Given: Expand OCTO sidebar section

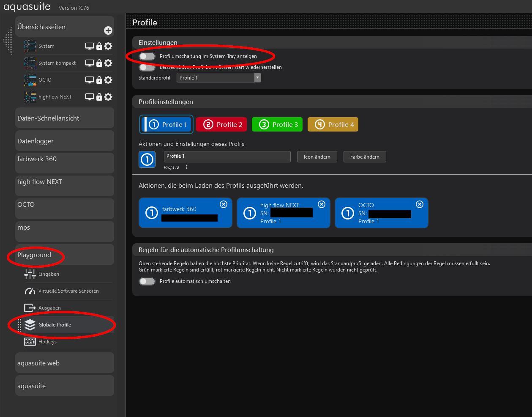Looking at the screenshot, I should pyautogui.click(x=65, y=208).
